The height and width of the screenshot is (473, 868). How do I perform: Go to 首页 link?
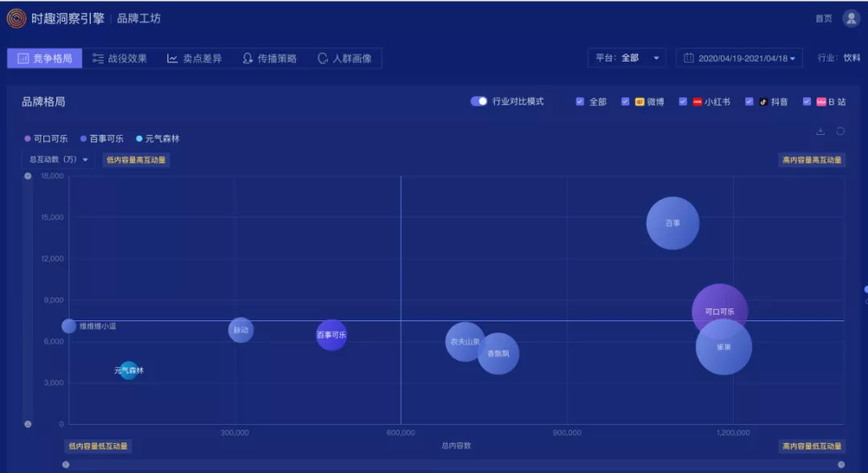click(823, 18)
